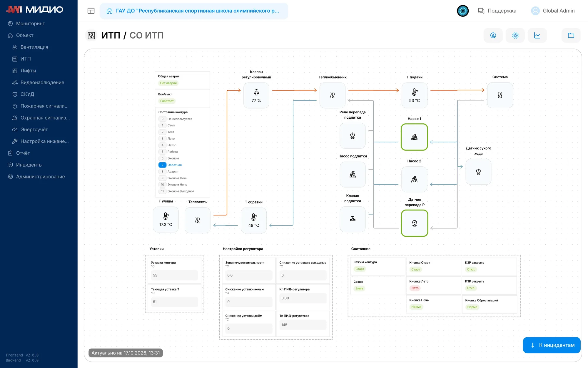This screenshot has height=368, width=588.
Task: Select the Насос 2 pump node
Action: coord(415,179)
